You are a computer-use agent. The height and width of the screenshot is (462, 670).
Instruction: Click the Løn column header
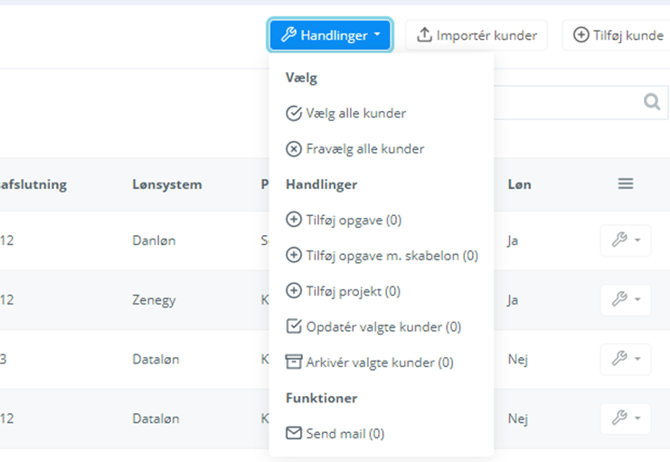click(x=519, y=185)
